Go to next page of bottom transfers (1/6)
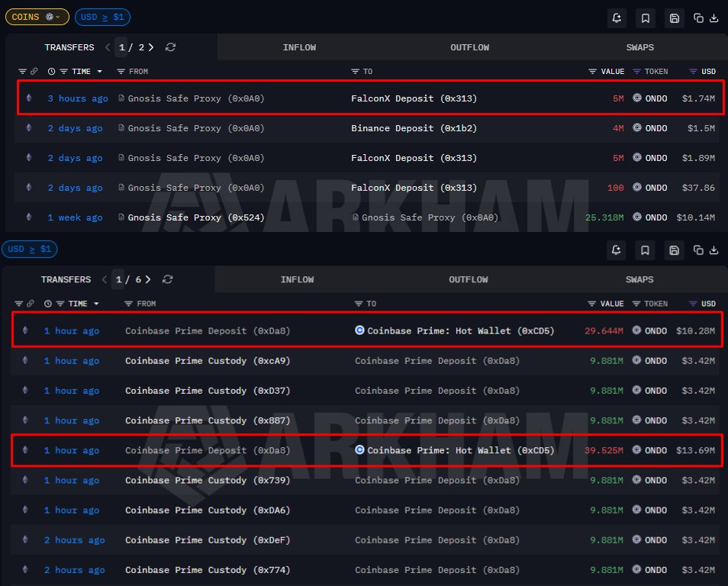 (148, 279)
